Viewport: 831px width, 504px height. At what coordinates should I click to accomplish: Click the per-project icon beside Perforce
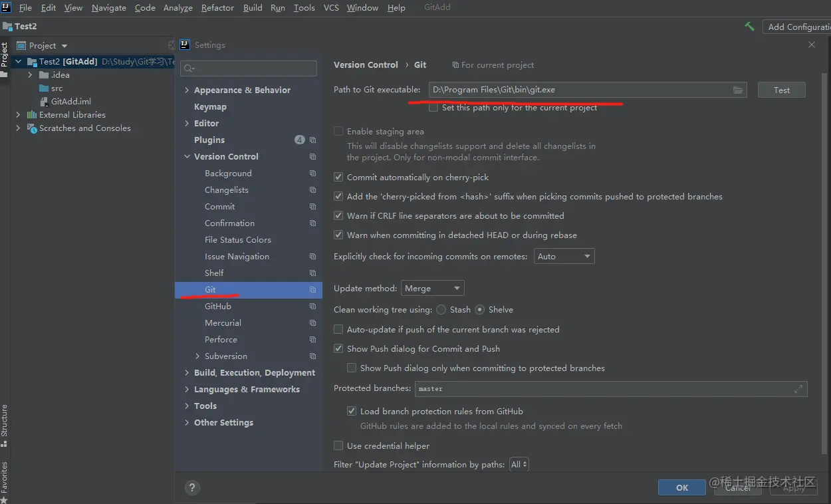pos(312,340)
